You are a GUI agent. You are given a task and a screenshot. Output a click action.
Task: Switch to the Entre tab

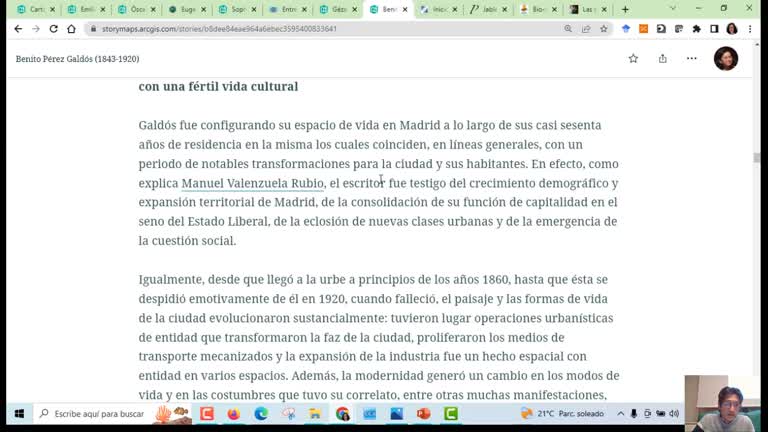point(288,9)
